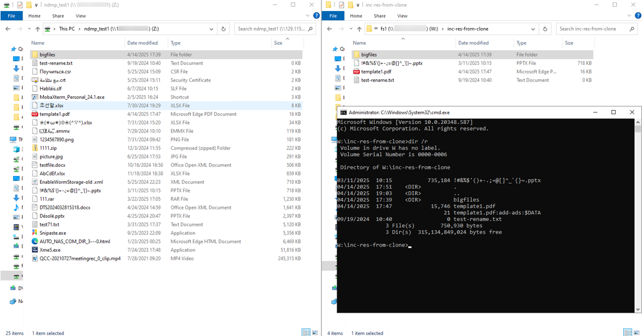Screen dimensions: 644x336
Task: Open Home tab in left Explorer
Action: click(x=34, y=16)
